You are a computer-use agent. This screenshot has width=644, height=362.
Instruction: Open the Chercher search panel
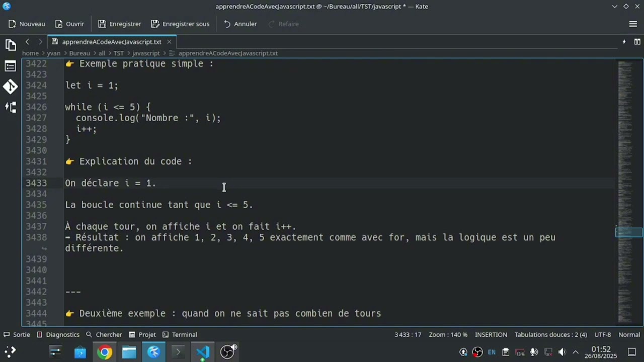pos(104,334)
